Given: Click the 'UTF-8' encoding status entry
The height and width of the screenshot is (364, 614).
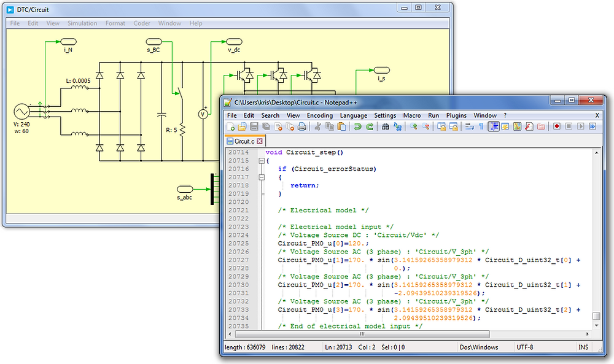Looking at the screenshot, I should point(525,347).
